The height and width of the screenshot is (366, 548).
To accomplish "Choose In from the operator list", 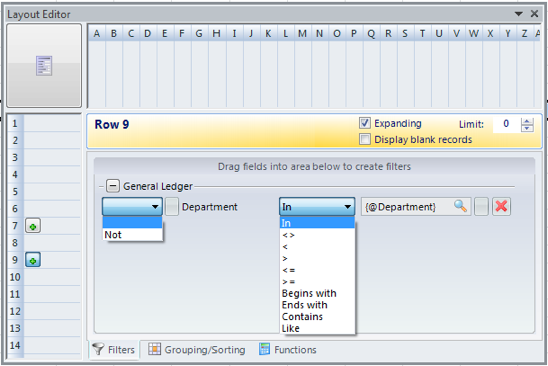I will click(x=317, y=223).
